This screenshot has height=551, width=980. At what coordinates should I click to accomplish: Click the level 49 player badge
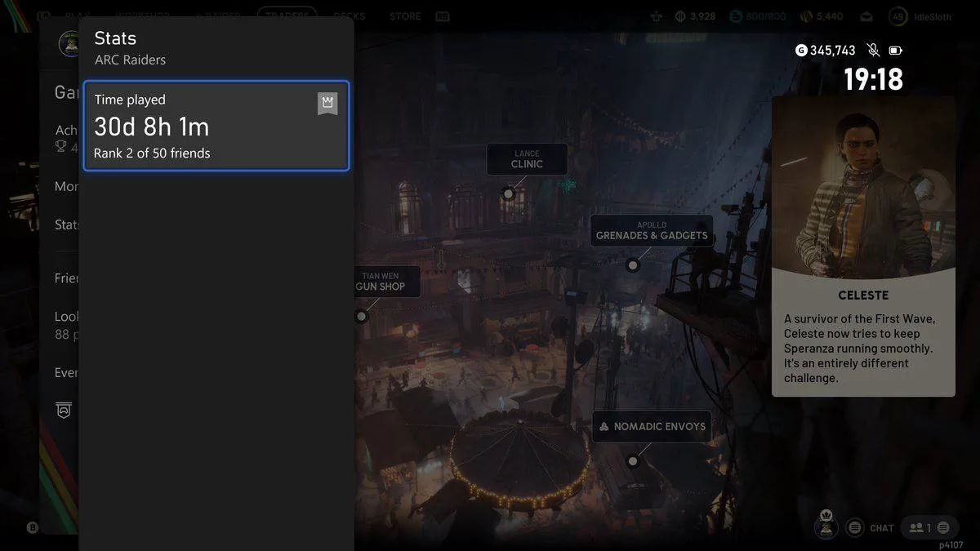tap(899, 16)
